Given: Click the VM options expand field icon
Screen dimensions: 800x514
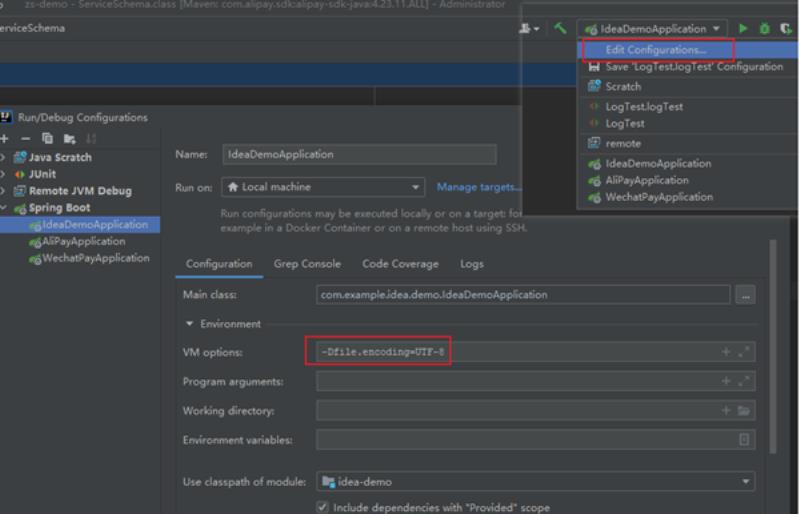Looking at the screenshot, I should [744, 352].
